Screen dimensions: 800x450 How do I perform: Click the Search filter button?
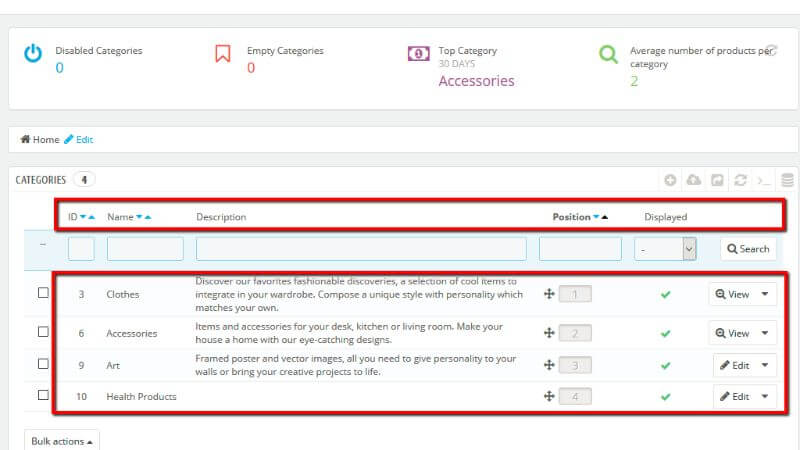[748, 249]
